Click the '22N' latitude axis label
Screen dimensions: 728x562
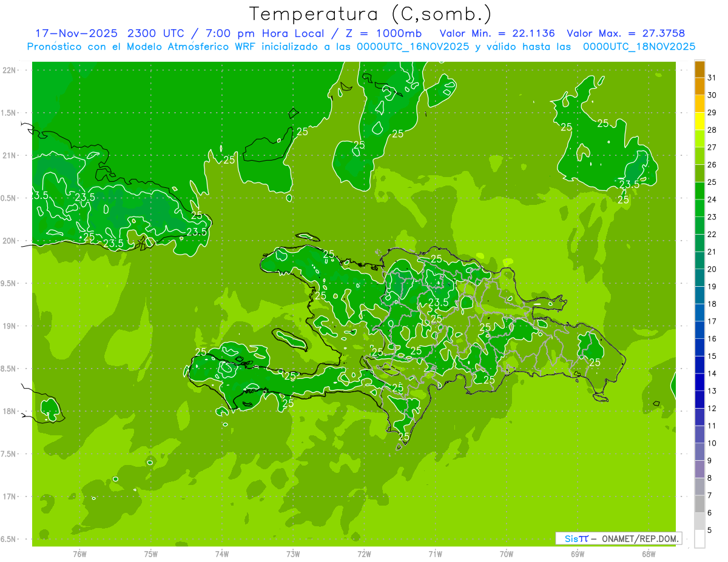(x=9, y=70)
